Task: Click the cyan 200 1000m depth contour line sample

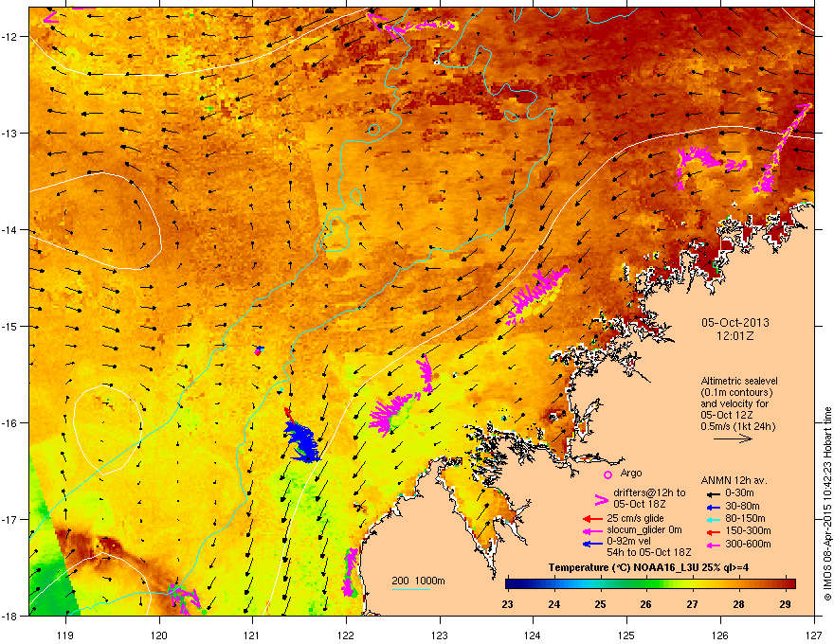Action: click(x=410, y=589)
